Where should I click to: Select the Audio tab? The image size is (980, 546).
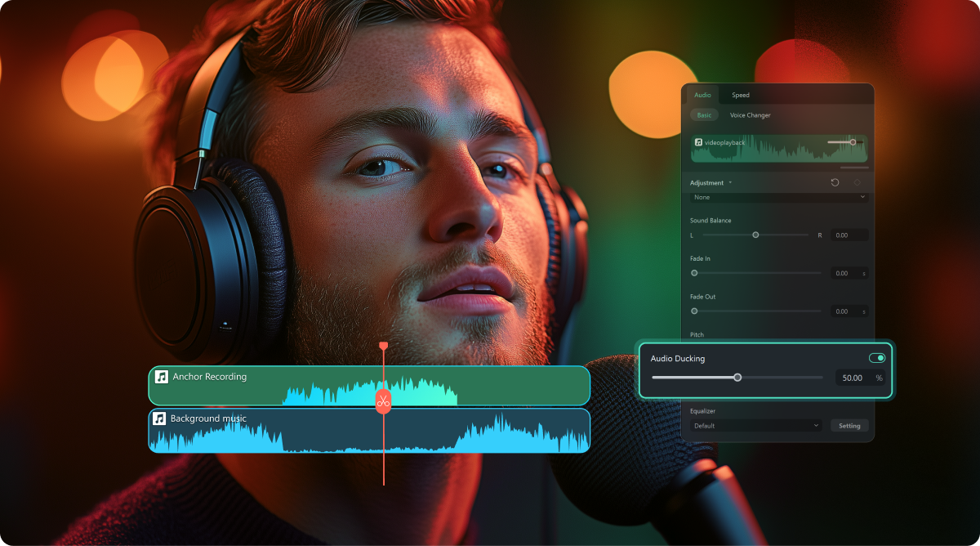702,95
